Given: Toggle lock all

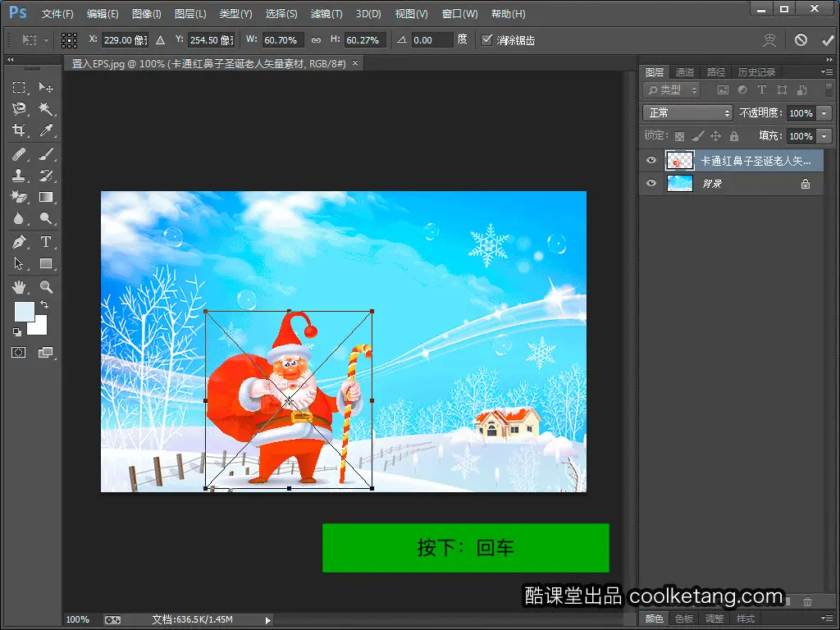Looking at the screenshot, I should [x=734, y=136].
